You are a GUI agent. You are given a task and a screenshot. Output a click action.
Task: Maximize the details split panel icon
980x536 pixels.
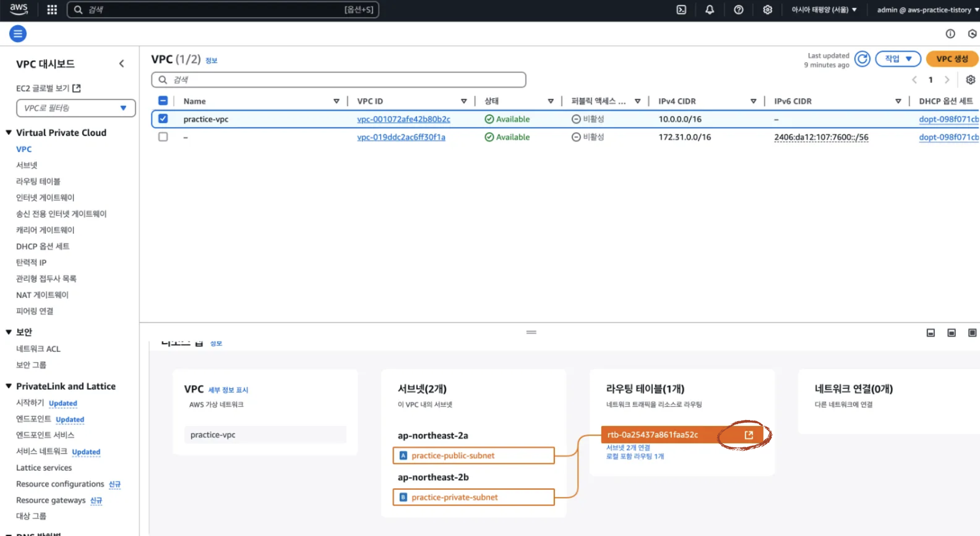pyautogui.click(x=972, y=333)
